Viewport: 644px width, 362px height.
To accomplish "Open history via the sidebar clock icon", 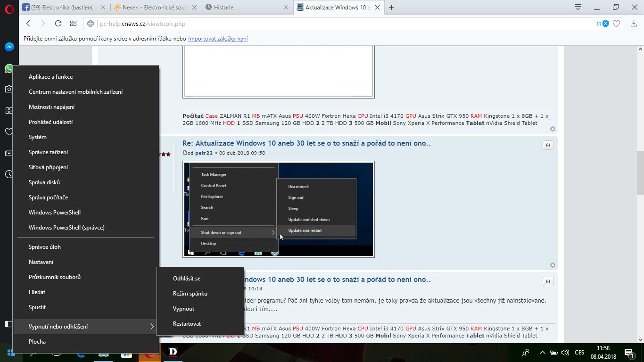I will coord(9,174).
